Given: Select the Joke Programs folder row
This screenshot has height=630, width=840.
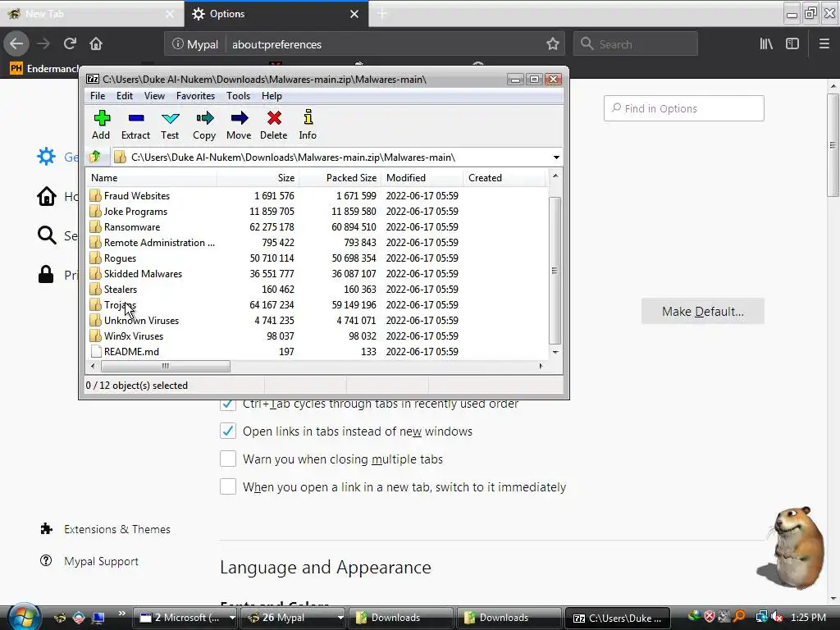Looking at the screenshot, I should click(316, 212).
